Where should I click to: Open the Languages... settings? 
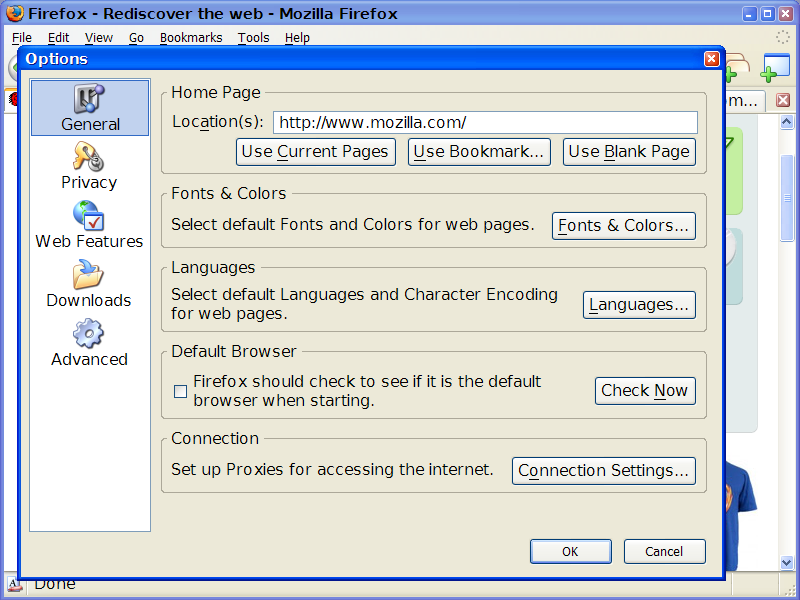[638, 305]
